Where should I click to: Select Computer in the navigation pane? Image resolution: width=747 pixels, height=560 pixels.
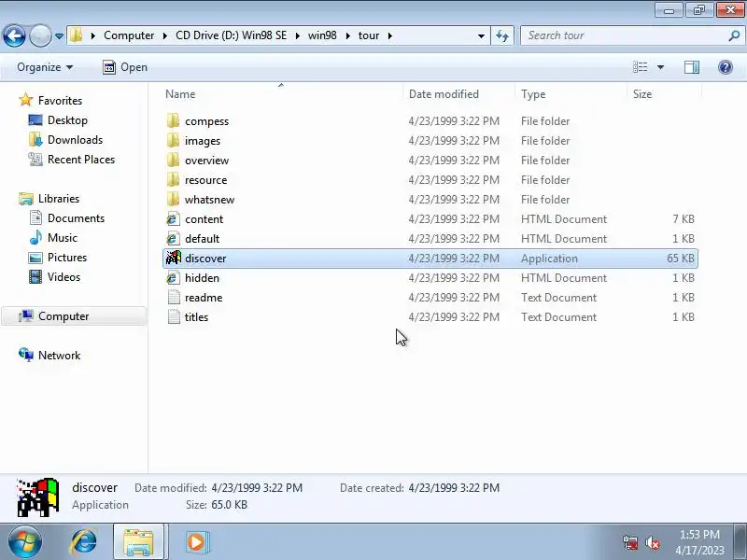(74, 316)
